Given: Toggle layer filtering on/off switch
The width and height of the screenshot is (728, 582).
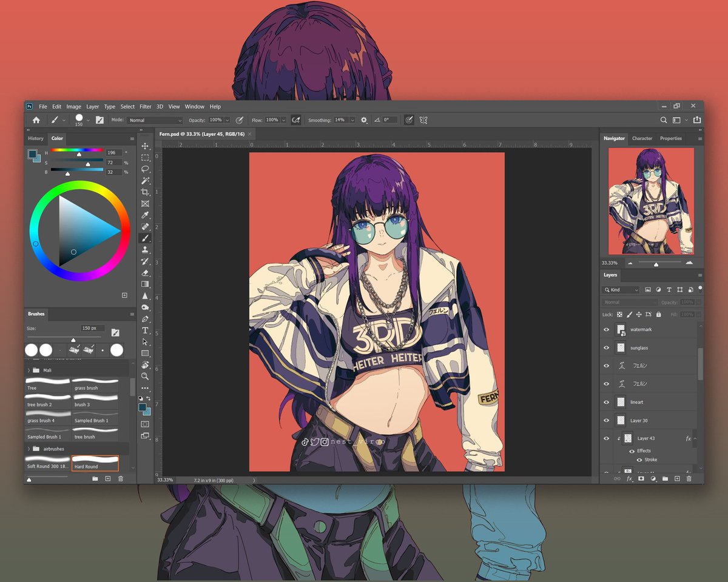Looking at the screenshot, I should [700, 289].
